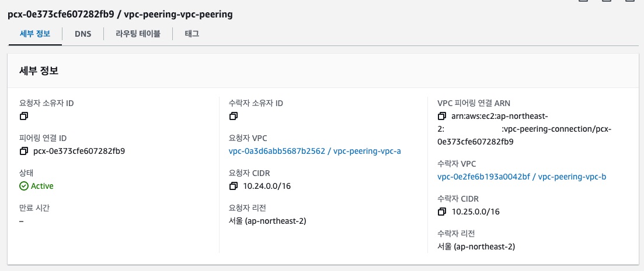Copy the 요청자 CIDR 10.24.0.0/16
This screenshot has width=644, height=271.
click(234, 186)
